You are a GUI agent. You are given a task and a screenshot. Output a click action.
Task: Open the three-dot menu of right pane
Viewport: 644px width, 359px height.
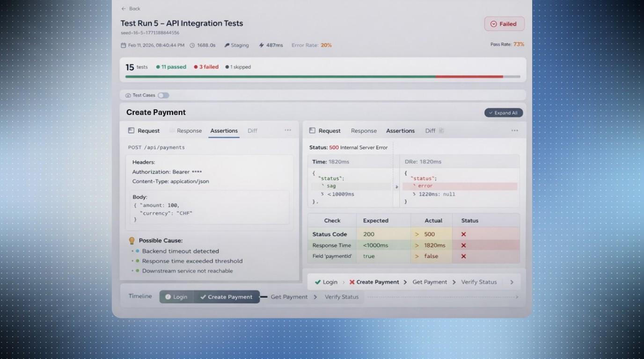[515, 130]
